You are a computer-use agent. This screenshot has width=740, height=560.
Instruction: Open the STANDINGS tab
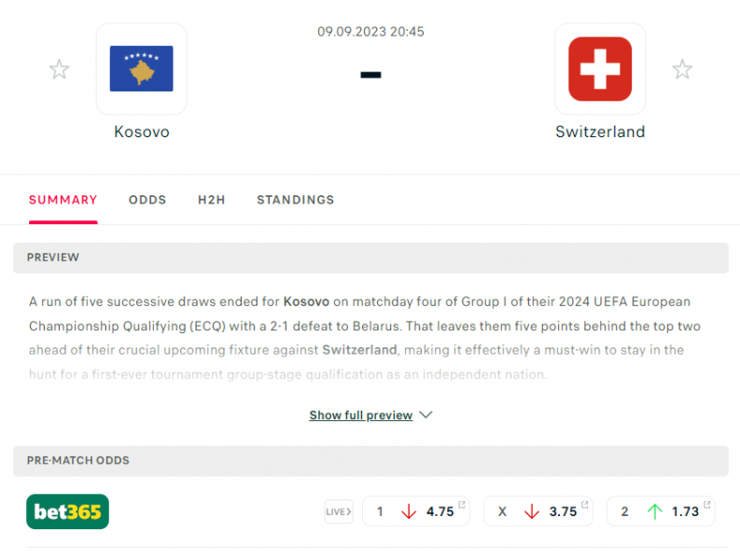point(296,200)
